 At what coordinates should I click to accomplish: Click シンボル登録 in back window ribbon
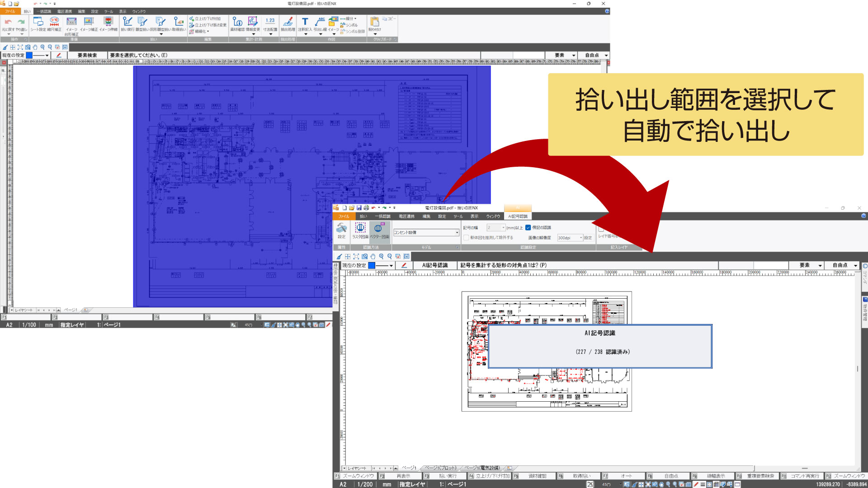353,32
